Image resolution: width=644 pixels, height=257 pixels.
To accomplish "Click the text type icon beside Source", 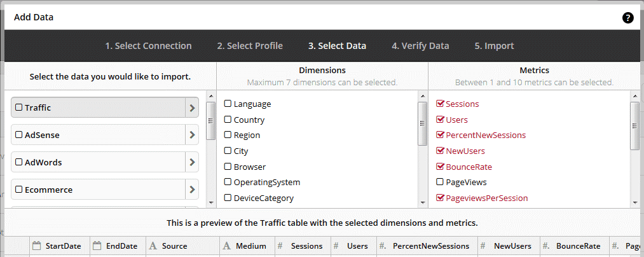I will (153, 246).
